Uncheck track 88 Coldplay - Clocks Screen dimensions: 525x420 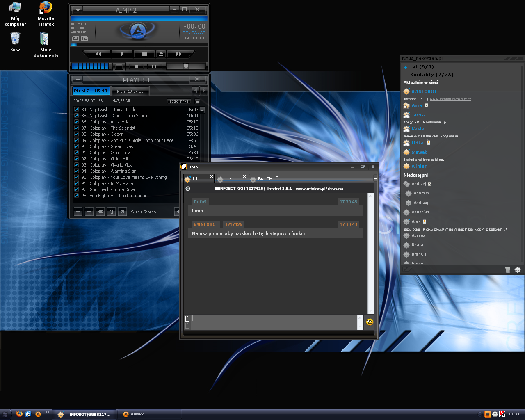[76, 134]
